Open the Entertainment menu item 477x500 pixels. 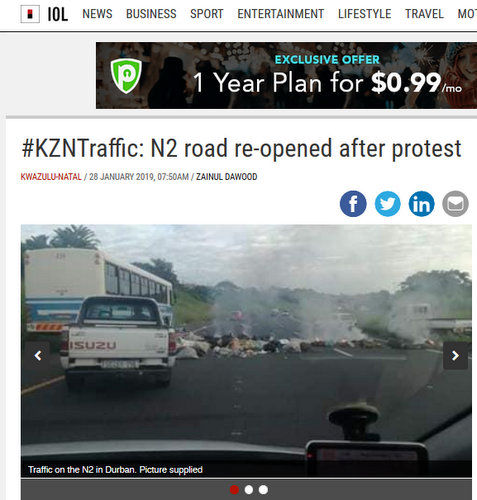pos(281,14)
